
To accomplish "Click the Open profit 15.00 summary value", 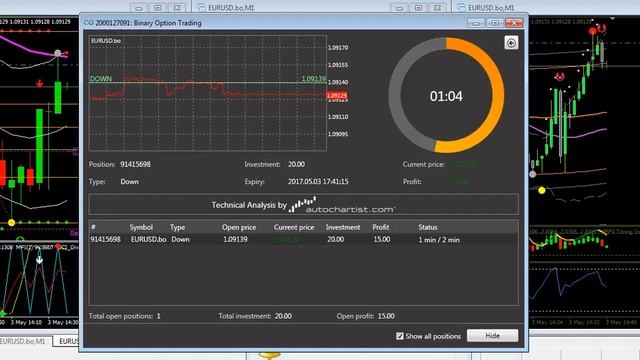I will [x=386, y=316].
